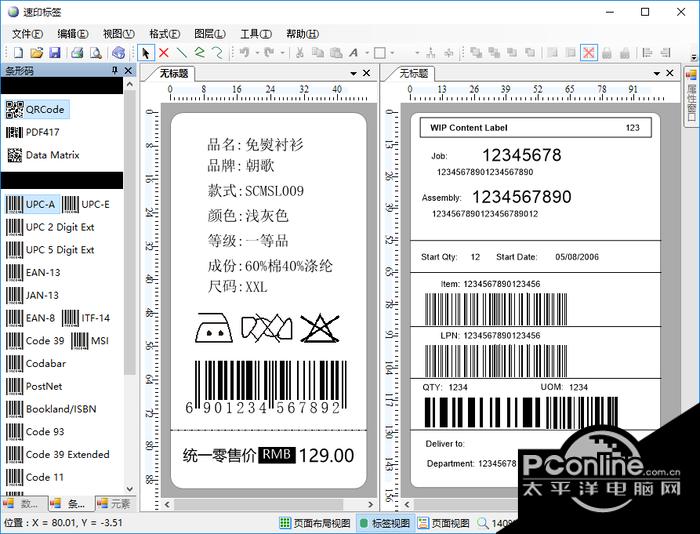Switch to 页面视图 view mode
The width and height of the screenshot is (700, 534).
tap(444, 523)
